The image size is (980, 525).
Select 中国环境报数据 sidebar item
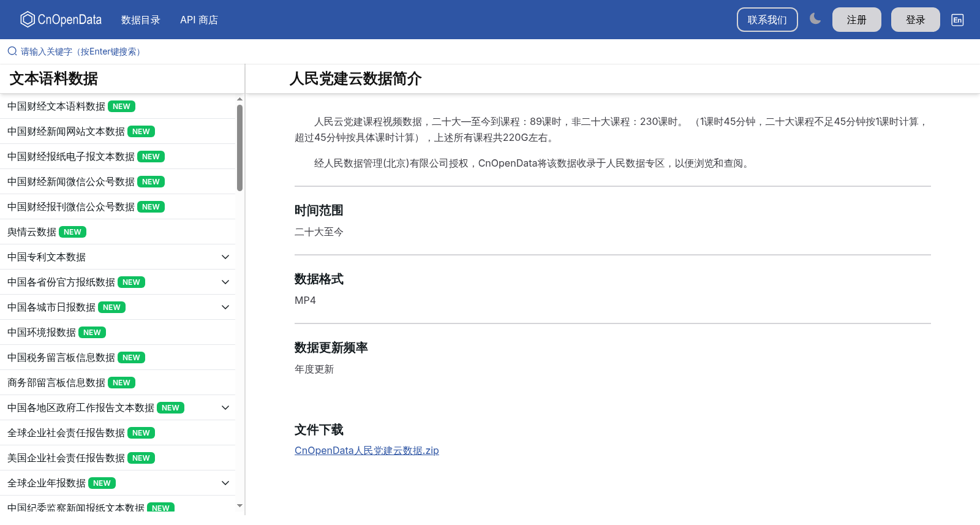pyautogui.click(x=118, y=332)
